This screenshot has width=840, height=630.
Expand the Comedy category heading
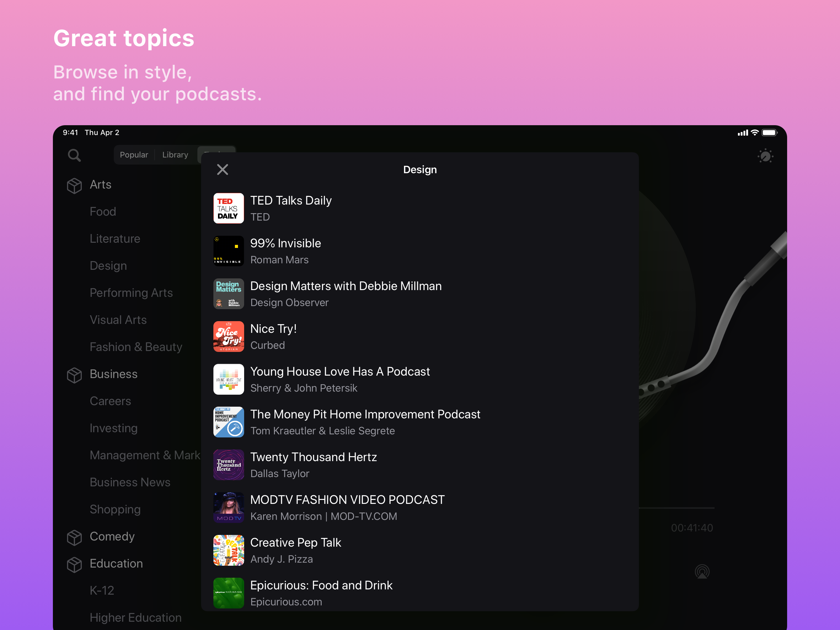[x=112, y=536]
